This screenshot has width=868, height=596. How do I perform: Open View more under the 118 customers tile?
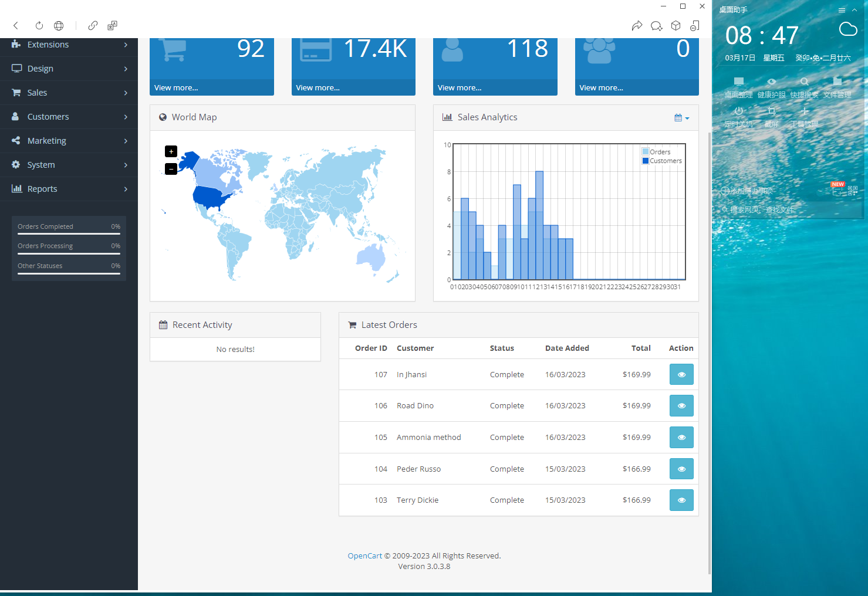point(460,87)
